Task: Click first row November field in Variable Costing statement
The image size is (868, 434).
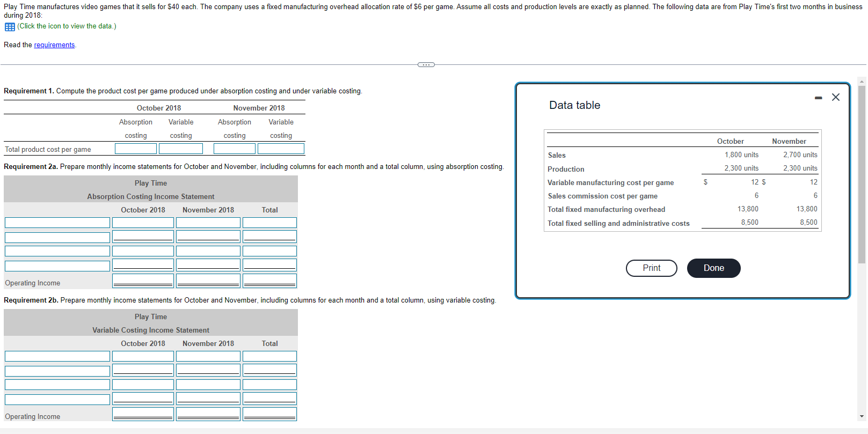Action: 208,356
